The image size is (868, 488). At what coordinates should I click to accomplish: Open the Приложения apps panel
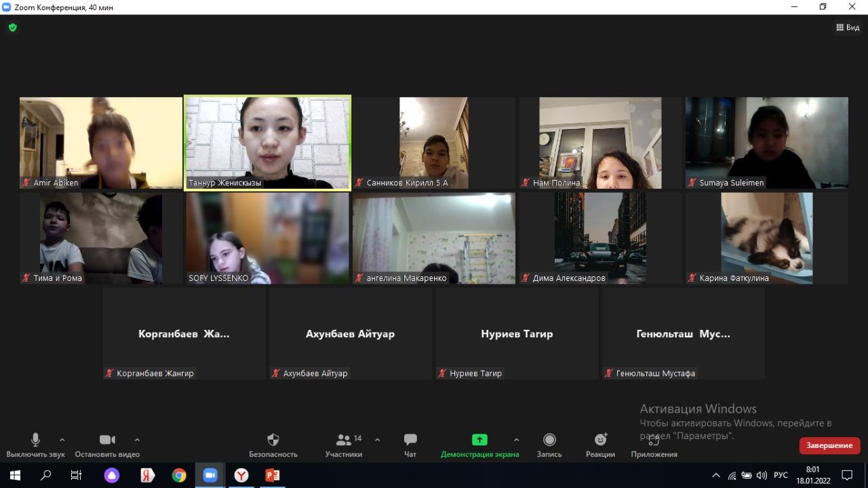(654, 440)
